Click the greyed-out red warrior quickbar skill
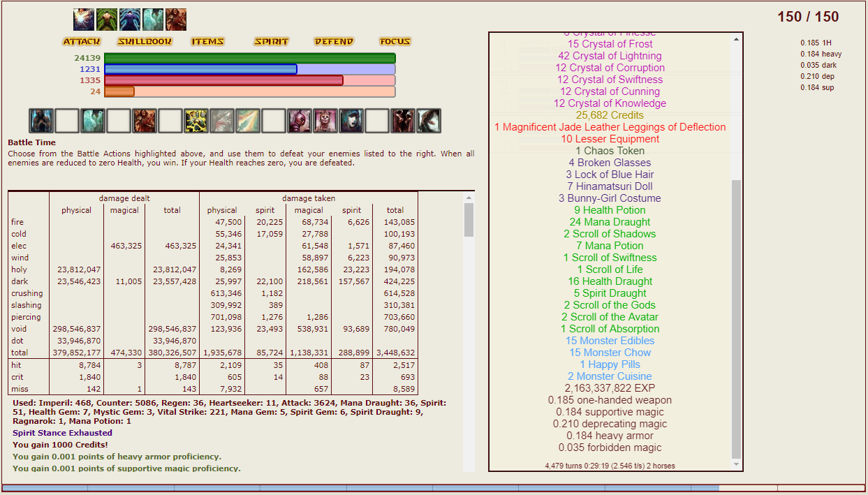868x495 pixels. click(222, 121)
